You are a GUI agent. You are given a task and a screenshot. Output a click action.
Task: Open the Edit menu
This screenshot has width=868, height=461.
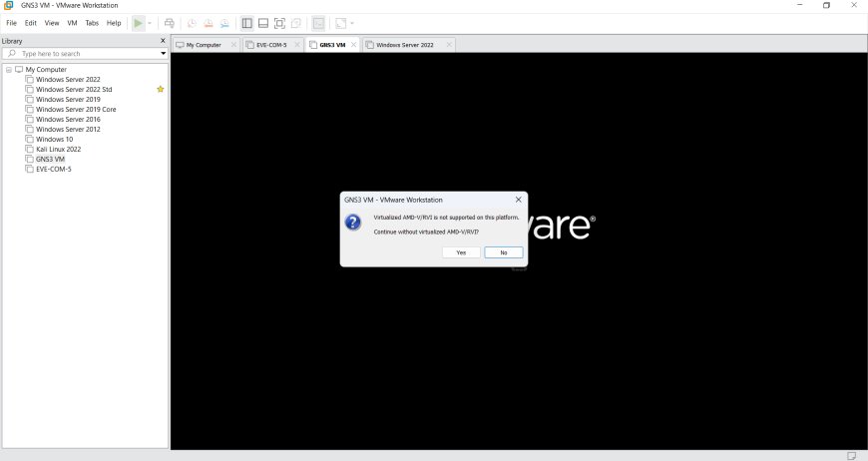[31, 23]
